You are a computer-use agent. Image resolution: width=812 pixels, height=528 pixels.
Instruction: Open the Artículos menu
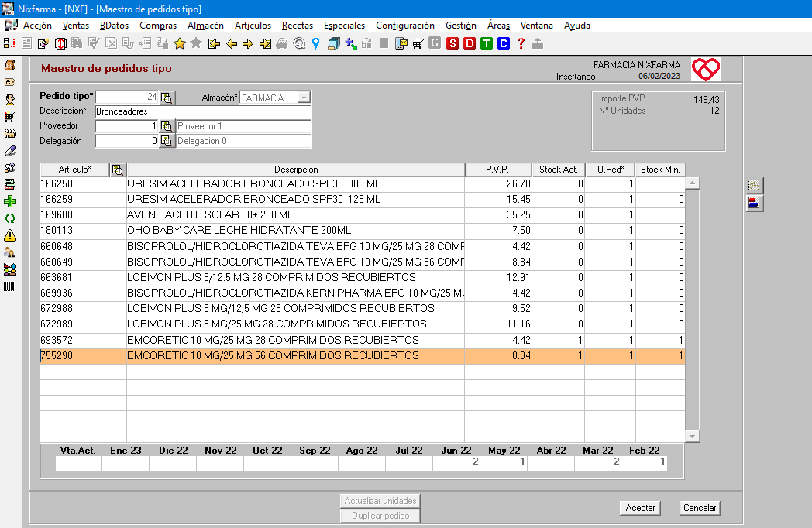point(253,26)
